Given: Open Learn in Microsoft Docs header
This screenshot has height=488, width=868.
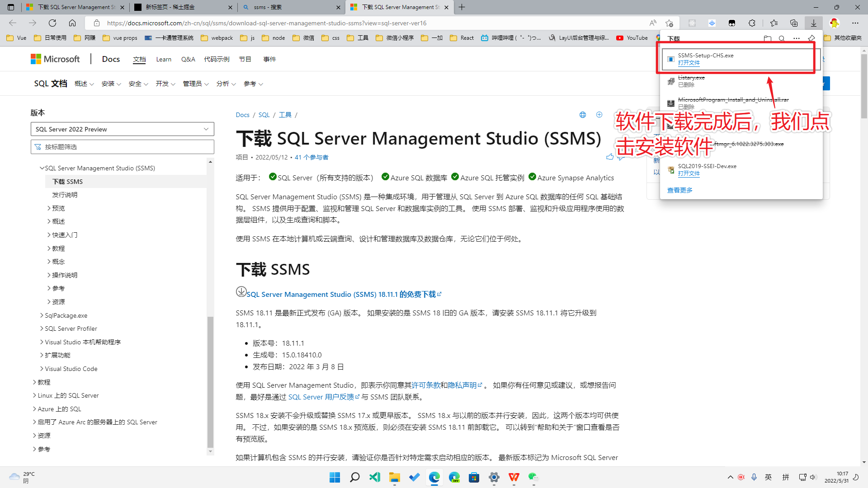Looking at the screenshot, I should click(164, 59).
